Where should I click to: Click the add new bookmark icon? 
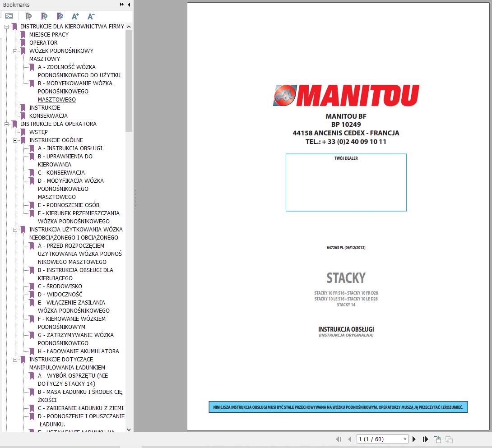(x=44, y=16)
